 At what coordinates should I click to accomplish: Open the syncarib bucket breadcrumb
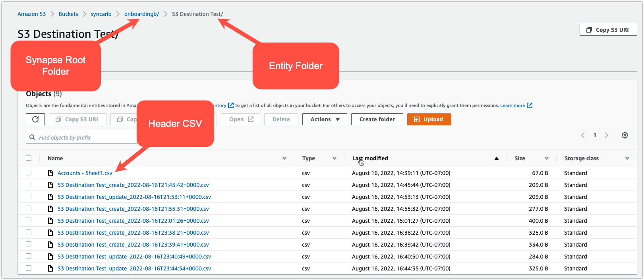[101, 14]
